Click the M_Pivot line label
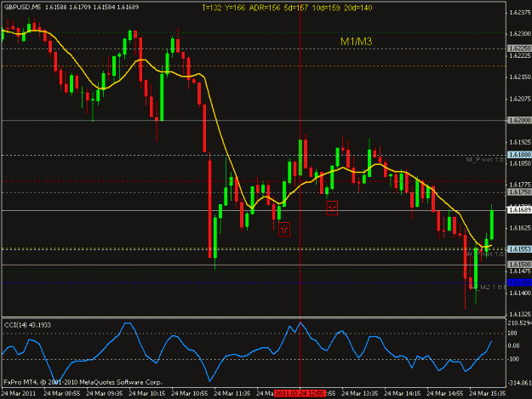The width and height of the screenshot is (532, 399). (x=485, y=159)
